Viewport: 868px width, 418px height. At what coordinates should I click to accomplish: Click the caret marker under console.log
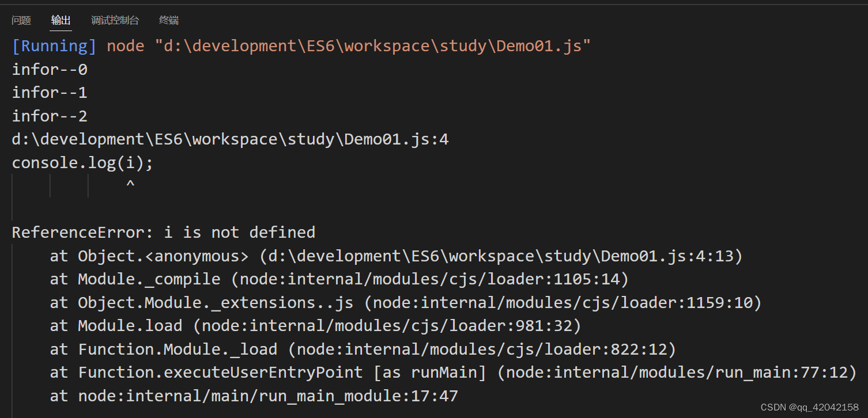pos(130,185)
